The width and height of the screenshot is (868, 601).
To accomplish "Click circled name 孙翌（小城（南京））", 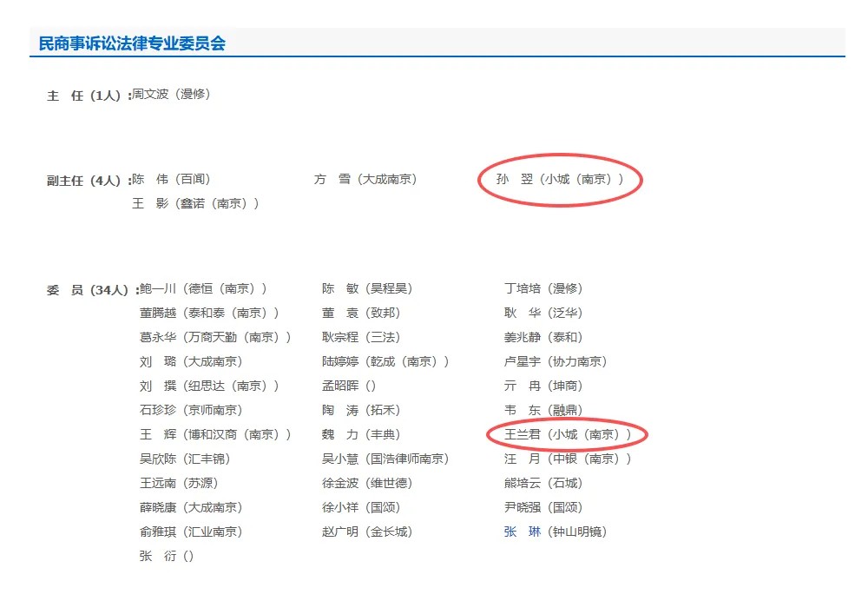I will (x=560, y=180).
